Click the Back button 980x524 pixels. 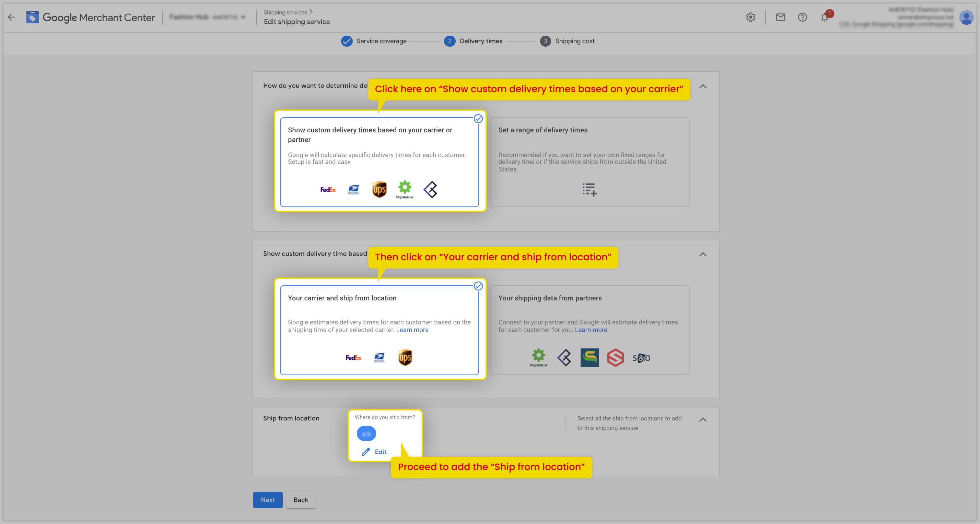click(301, 500)
